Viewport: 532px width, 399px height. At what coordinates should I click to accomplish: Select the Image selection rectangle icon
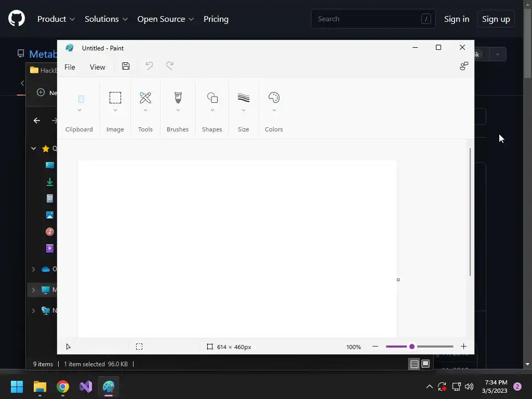pyautogui.click(x=115, y=98)
